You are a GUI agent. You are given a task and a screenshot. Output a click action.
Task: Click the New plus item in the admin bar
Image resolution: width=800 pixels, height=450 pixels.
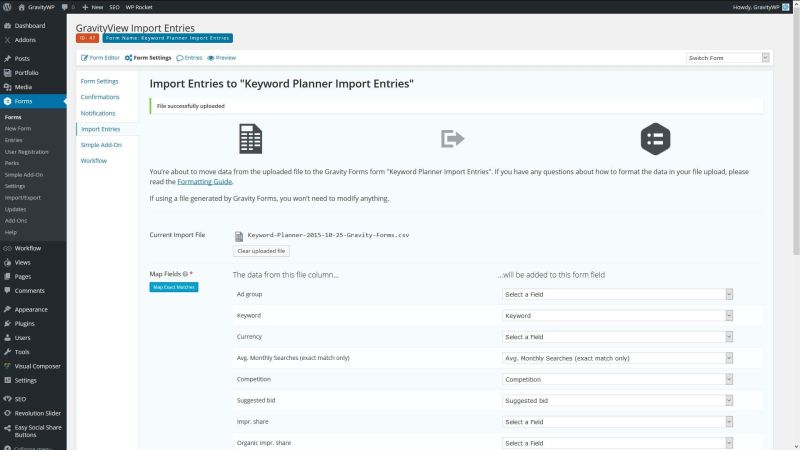coord(92,7)
